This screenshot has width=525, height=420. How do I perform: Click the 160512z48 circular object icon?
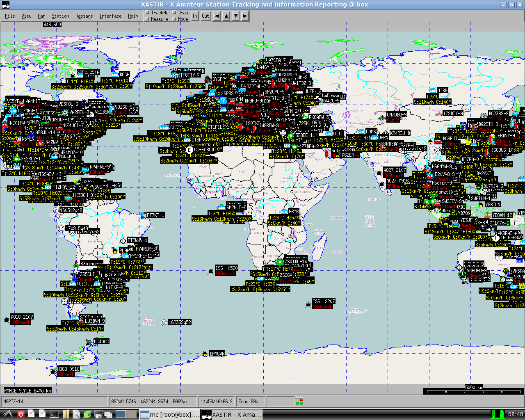coord(55,210)
